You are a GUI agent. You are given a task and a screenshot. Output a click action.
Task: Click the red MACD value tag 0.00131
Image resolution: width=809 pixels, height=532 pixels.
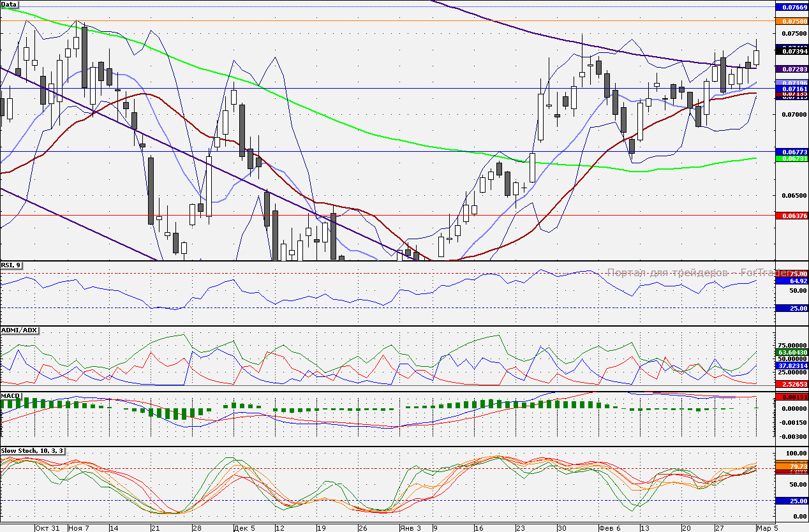[791, 397]
